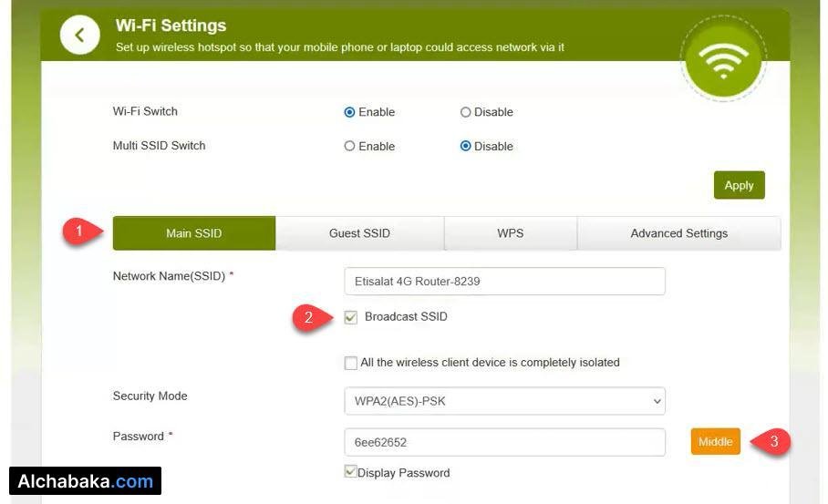This screenshot has height=504, width=828.
Task: Click the back arrow icon
Action: coord(80,35)
